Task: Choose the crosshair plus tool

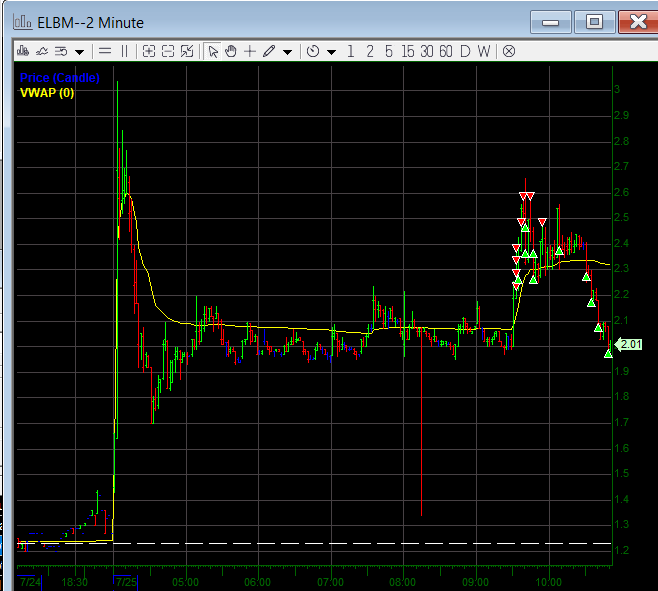Action: pyautogui.click(x=250, y=51)
